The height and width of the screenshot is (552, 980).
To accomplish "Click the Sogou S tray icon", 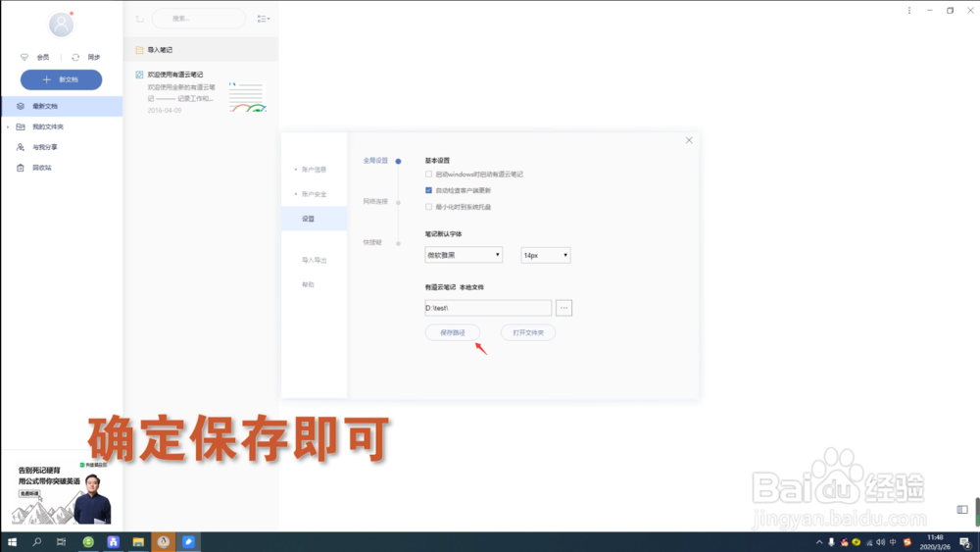I will pyautogui.click(x=906, y=542).
